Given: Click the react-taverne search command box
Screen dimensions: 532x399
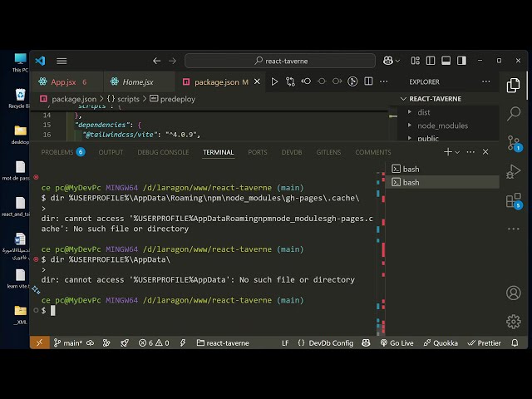Looking at the screenshot, I should 280,61.
